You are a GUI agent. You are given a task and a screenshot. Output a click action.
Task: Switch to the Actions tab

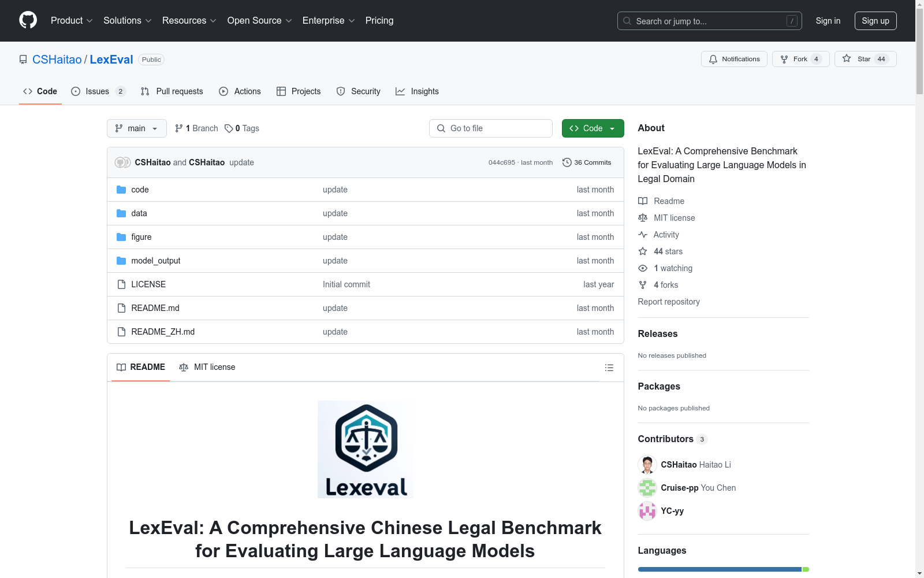click(x=240, y=91)
